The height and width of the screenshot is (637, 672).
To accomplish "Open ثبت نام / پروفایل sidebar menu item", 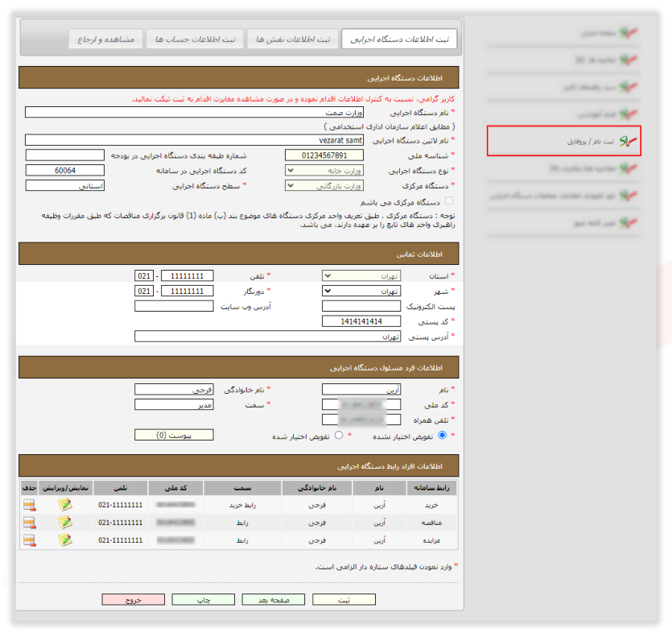I will (x=563, y=141).
